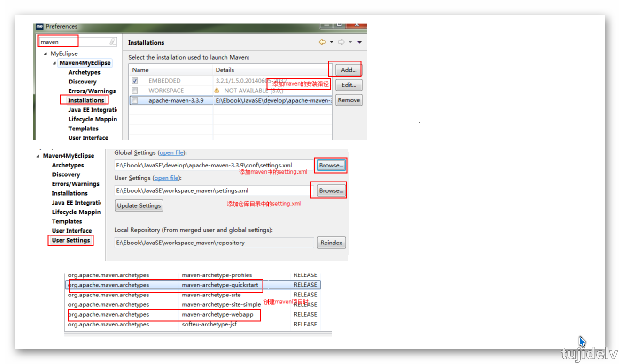Image resolution: width=620 pixels, height=364 pixels.
Task: Open the back history dropdown arrow
Action: [331, 42]
